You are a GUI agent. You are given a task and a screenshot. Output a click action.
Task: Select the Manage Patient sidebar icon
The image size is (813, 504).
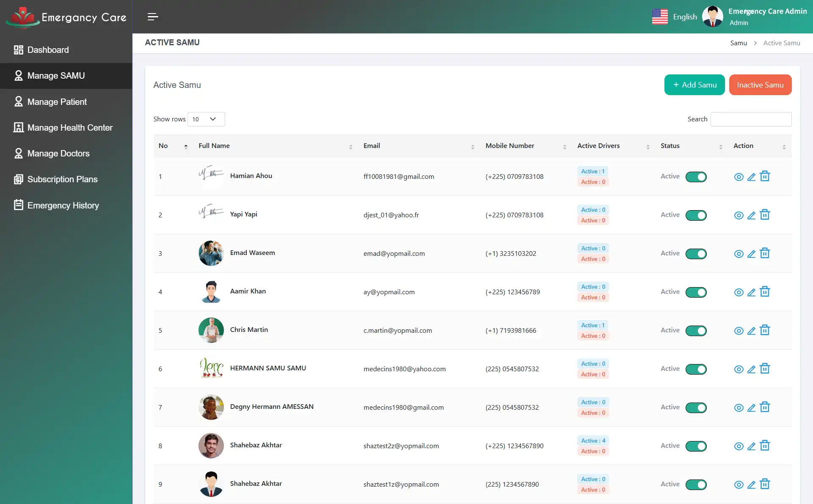click(x=18, y=101)
